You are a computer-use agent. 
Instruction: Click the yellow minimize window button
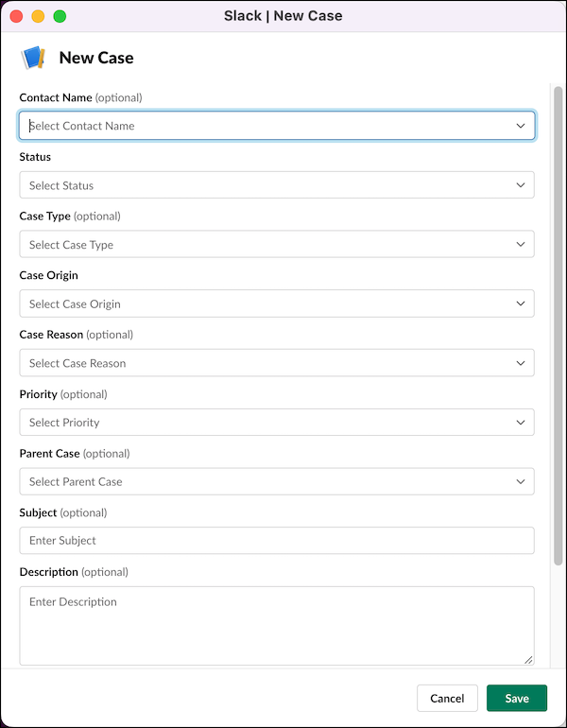coord(38,16)
